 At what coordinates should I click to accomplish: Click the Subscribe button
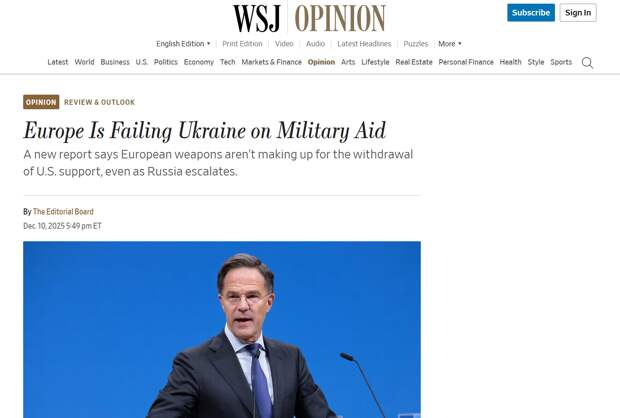531,13
